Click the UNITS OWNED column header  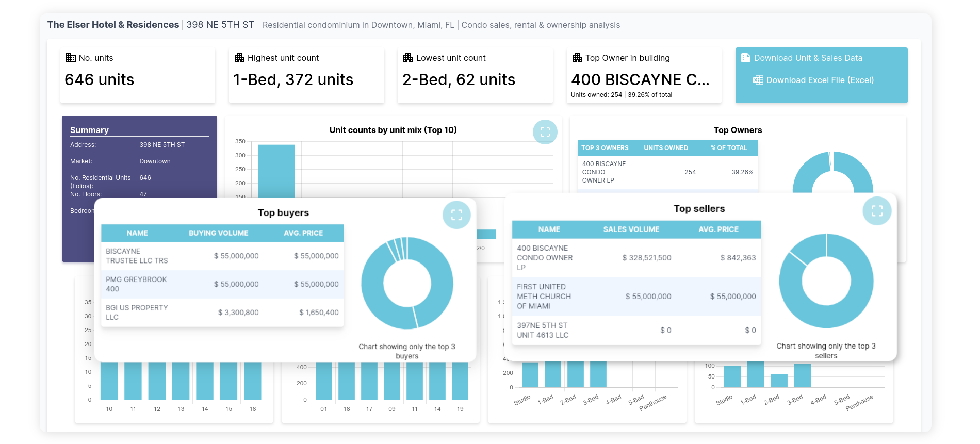click(x=666, y=148)
